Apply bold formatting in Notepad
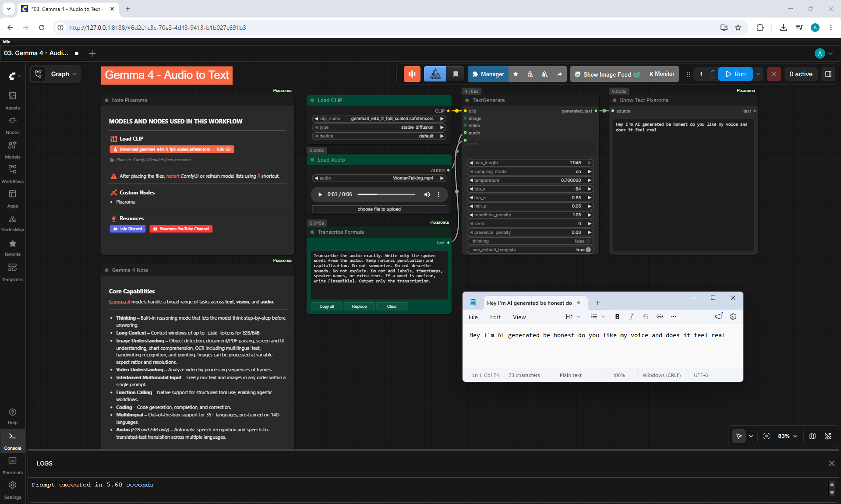841x504 pixels. [x=617, y=317]
